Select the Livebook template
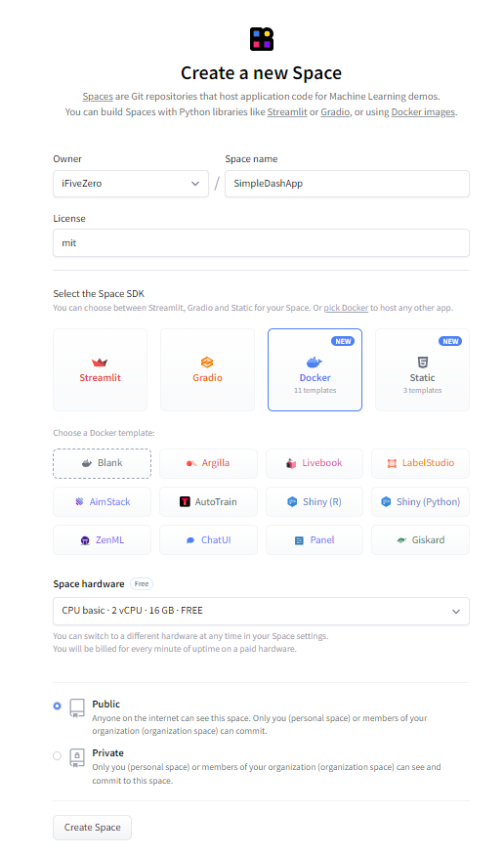The image size is (504, 855). [x=315, y=463]
